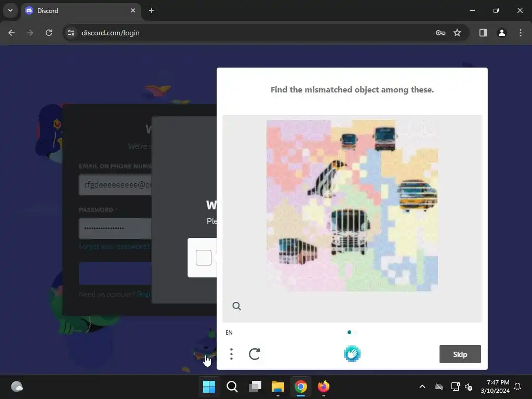Viewport: 532px width, 399px height.
Task: Open the weather widget on the taskbar
Action: [17, 387]
